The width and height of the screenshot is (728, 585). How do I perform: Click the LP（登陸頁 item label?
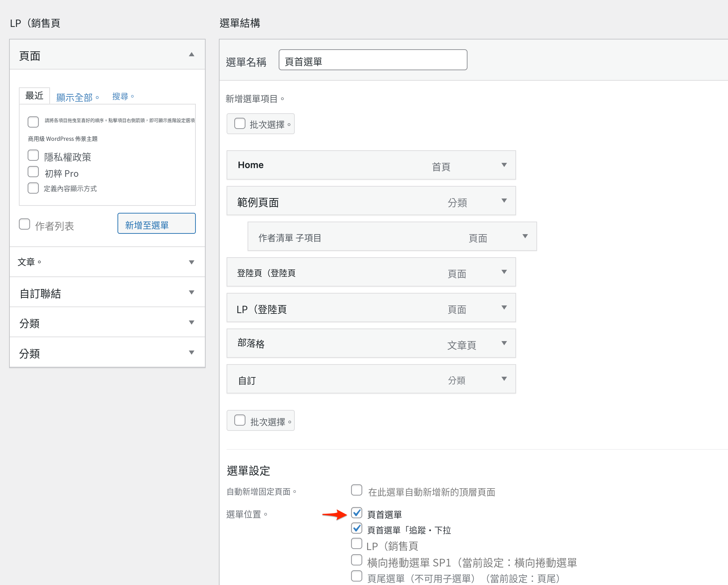click(262, 309)
